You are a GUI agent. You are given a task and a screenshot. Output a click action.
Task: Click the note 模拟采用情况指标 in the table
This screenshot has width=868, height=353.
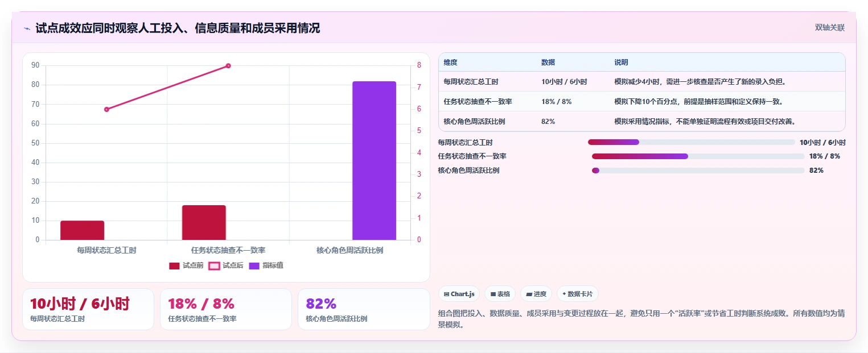[705, 122]
